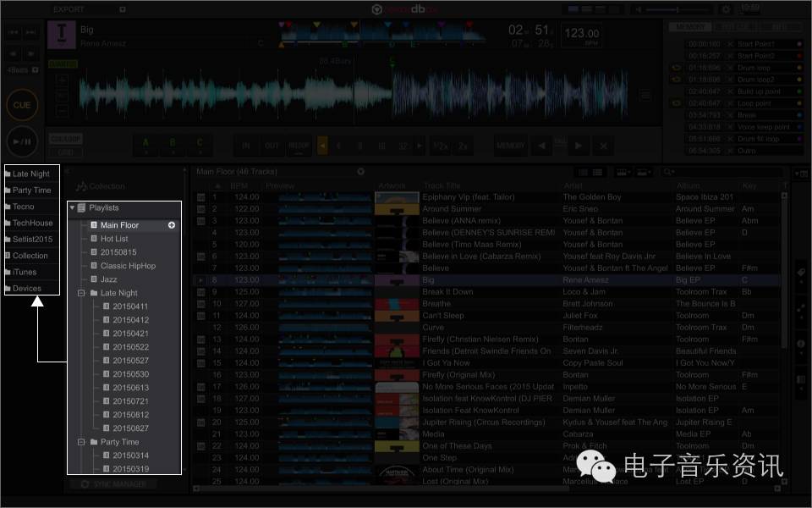The image size is (812, 508).
Task: Collapse the Playlists tree root
Action: pos(72,207)
